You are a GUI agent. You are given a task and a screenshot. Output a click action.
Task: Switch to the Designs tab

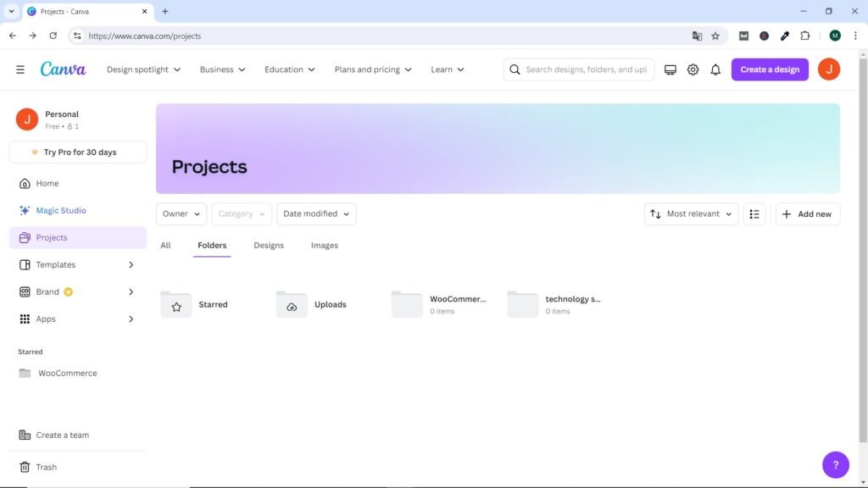(x=269, y=246)
